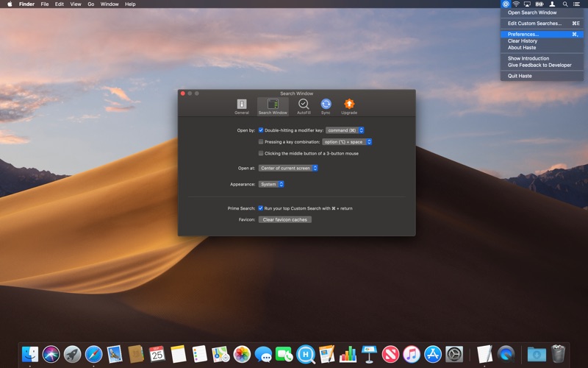588x368 pixels.
Task: Open the Go menu
Action: [90, 4]
